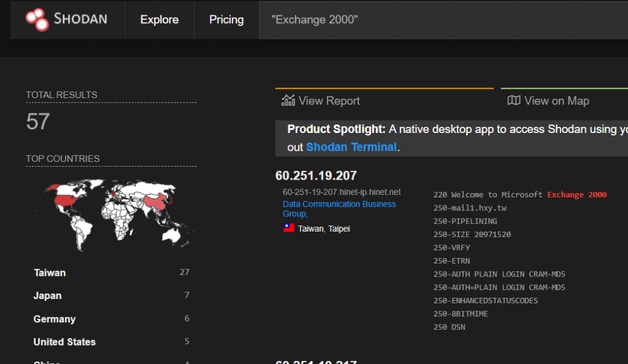The height and width of the screenshot is (364, 628).
Task: Filter results by Japan
Action: point(47,295)
